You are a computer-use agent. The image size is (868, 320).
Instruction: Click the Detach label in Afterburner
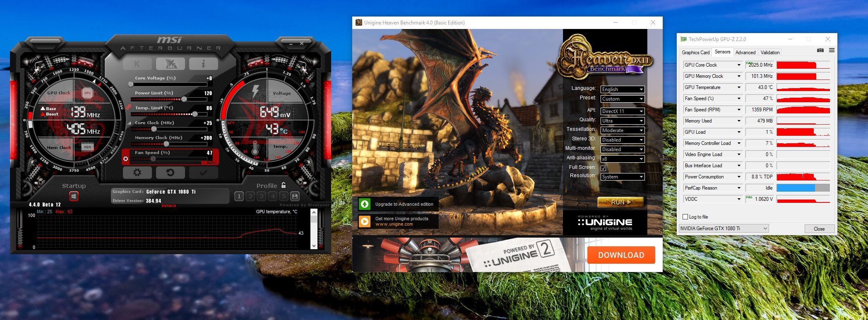[x=168, y=206]
